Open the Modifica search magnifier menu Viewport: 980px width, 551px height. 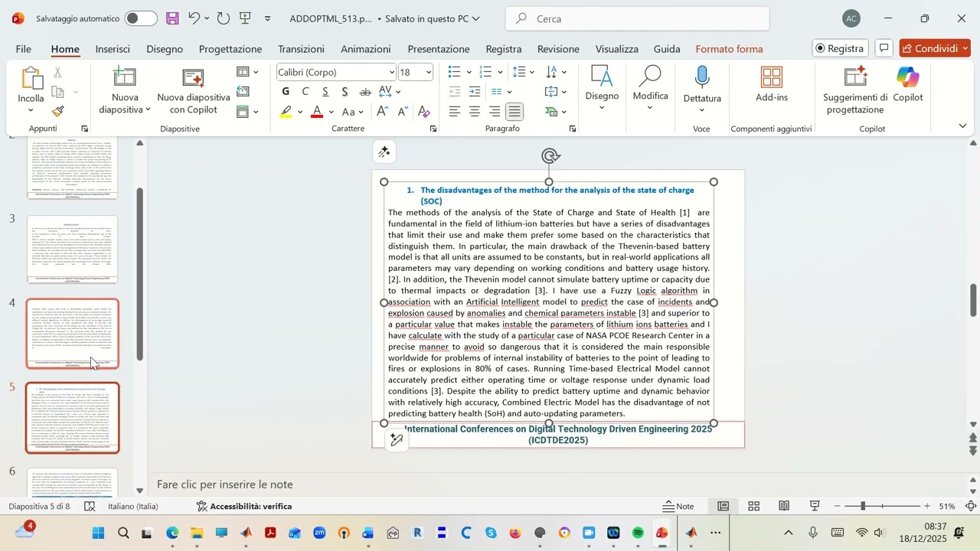650,88
